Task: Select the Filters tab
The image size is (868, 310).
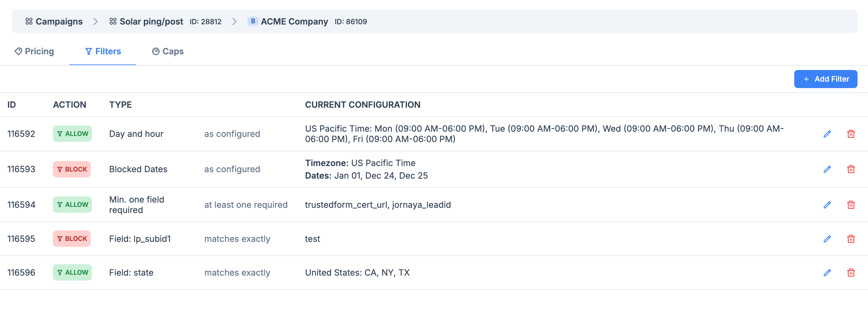Action: 103,52
